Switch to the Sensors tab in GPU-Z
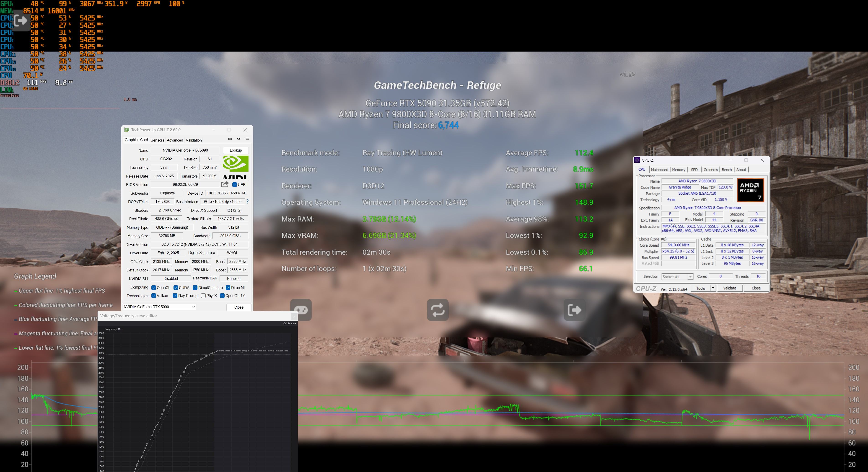 (157, 140)
